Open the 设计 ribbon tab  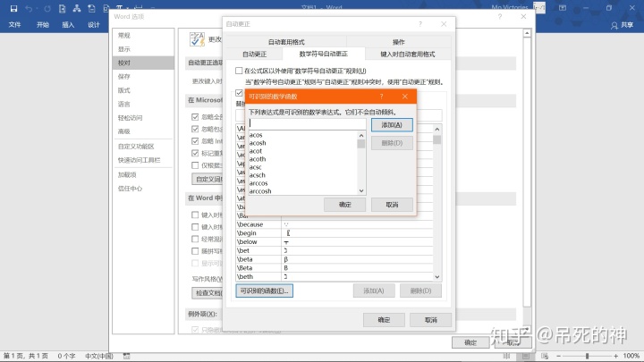coord(94,25)
